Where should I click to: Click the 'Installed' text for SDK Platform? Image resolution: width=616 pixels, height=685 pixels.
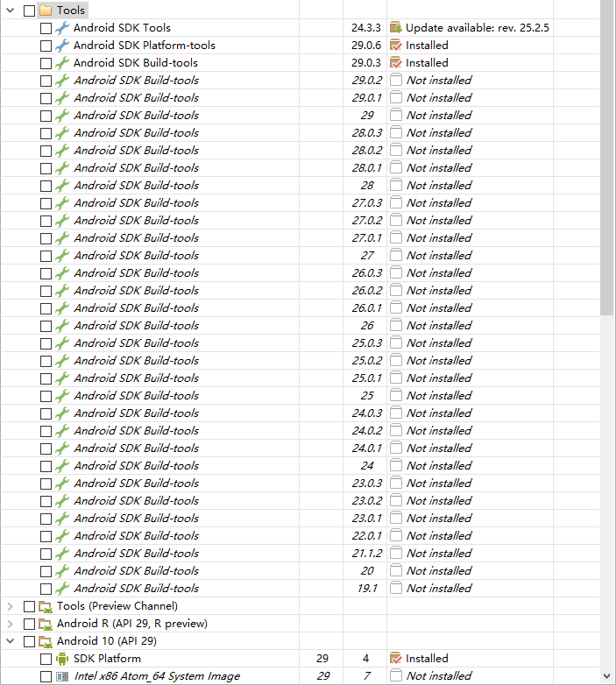[x=427, y=659]
